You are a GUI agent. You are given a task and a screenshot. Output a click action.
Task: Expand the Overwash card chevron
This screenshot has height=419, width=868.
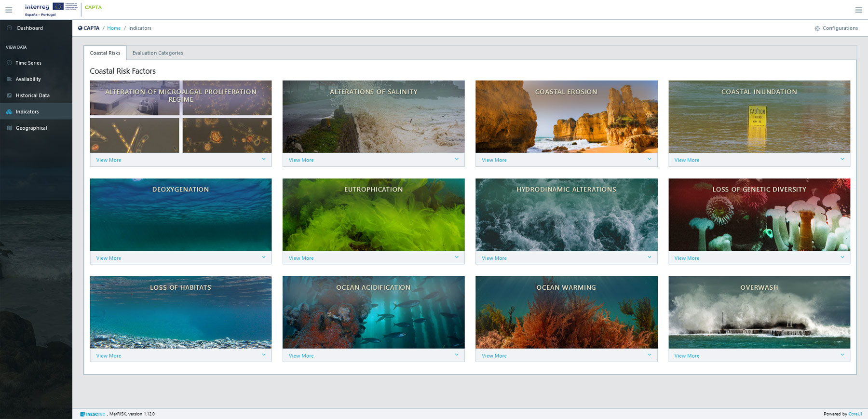pyautogui.click(x=842, y=355)
